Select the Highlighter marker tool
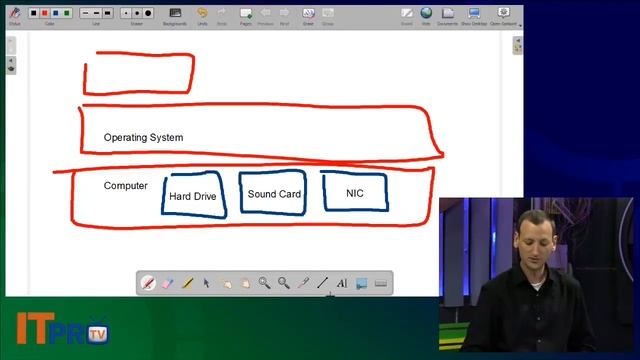640x360 pixels. [x=187, y=282]
